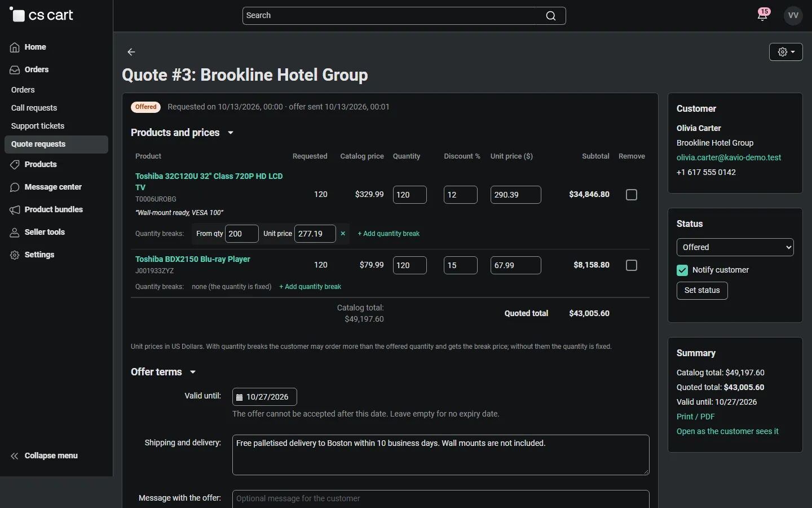Open Toshiba 32C120U TV product link
812x508 pixels.
(x=209, y=182)
